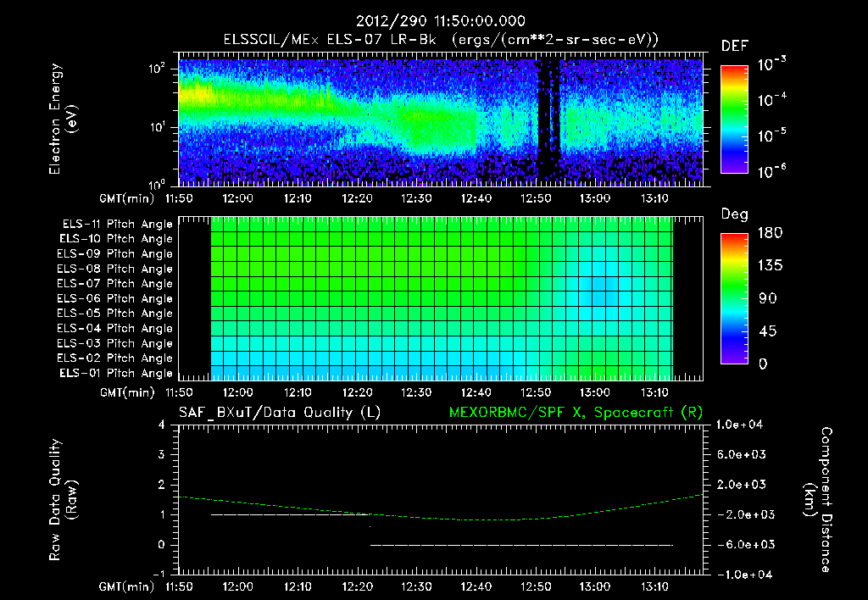This screenshot has height=600, width=868.
Task: Click the 10^2 energy axis tick label
Action: click(157, 69)
